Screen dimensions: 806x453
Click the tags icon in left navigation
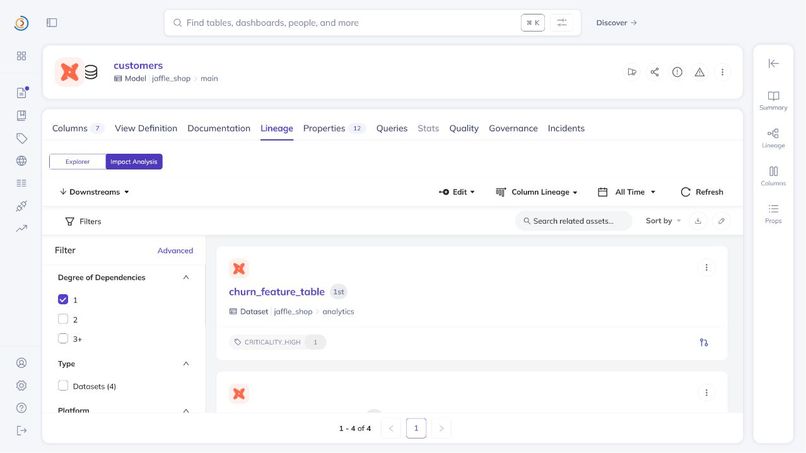tap(22, 138)
